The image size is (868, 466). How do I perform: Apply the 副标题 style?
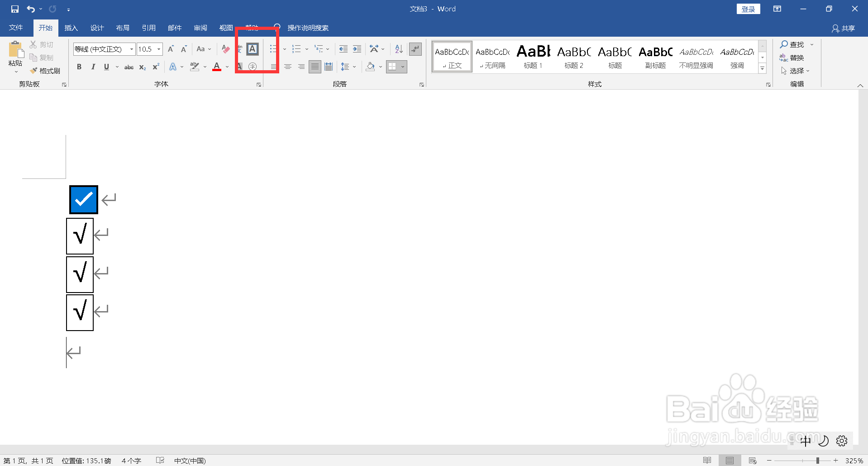[655, 57]
